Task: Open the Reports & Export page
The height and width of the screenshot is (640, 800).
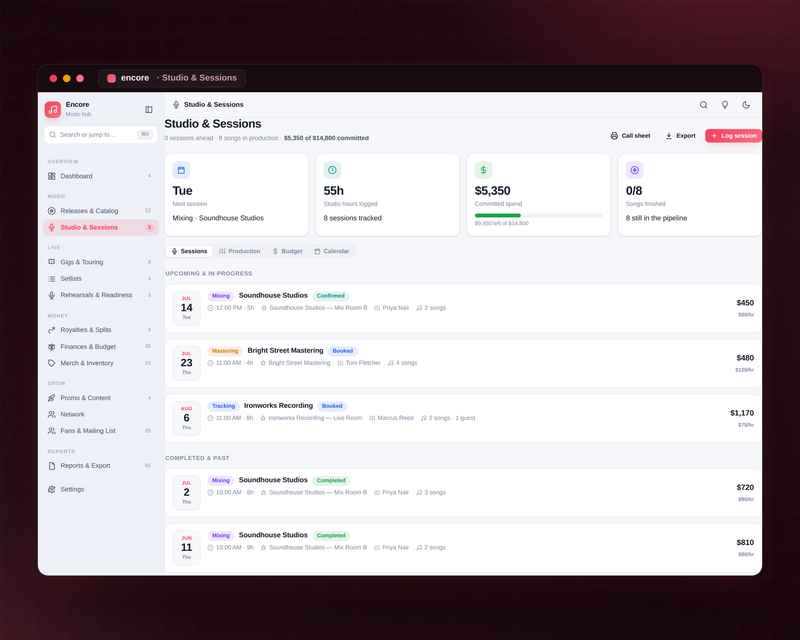Action: 101,465
